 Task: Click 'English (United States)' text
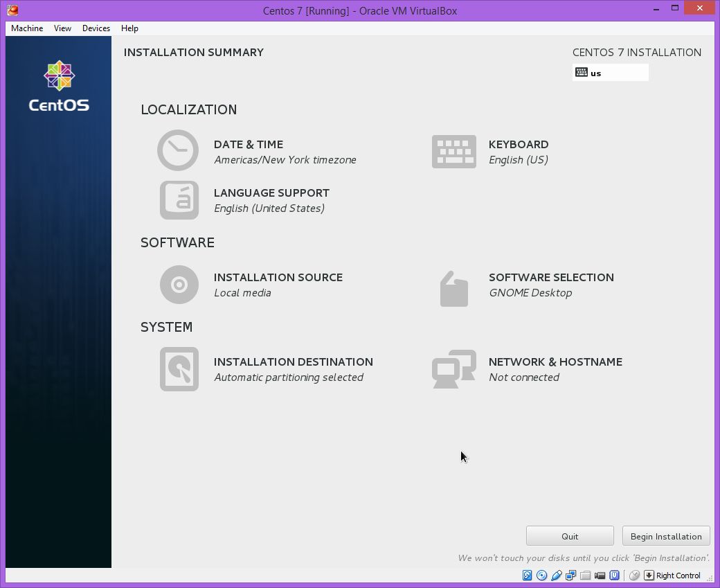click(x=269, y=208)
